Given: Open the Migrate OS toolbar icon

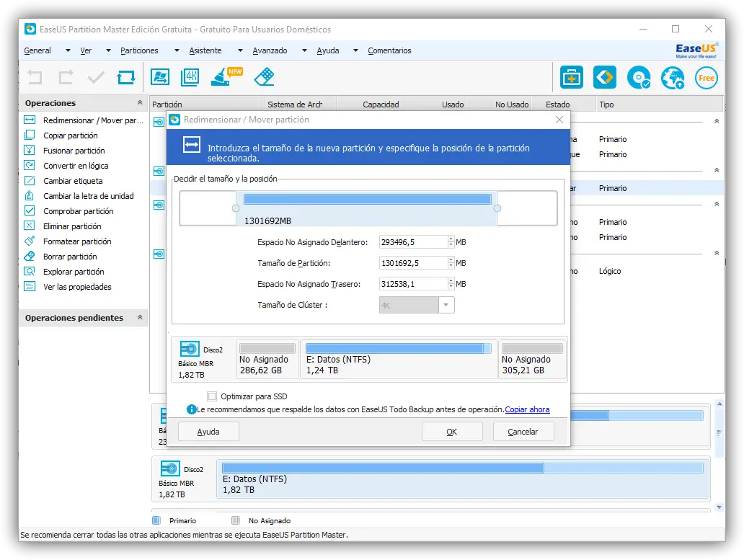Looking at the screenshot, I should (x=160, y=77).
